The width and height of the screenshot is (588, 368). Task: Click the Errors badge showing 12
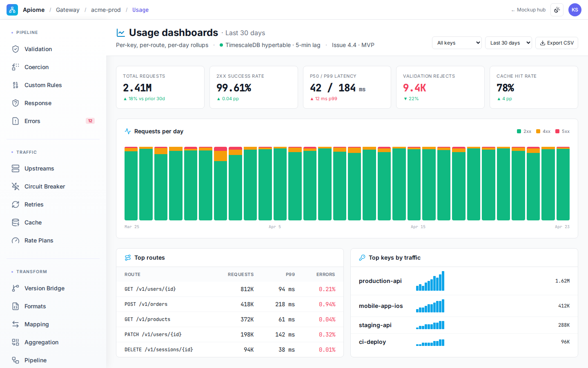click(x=90, y=121)
